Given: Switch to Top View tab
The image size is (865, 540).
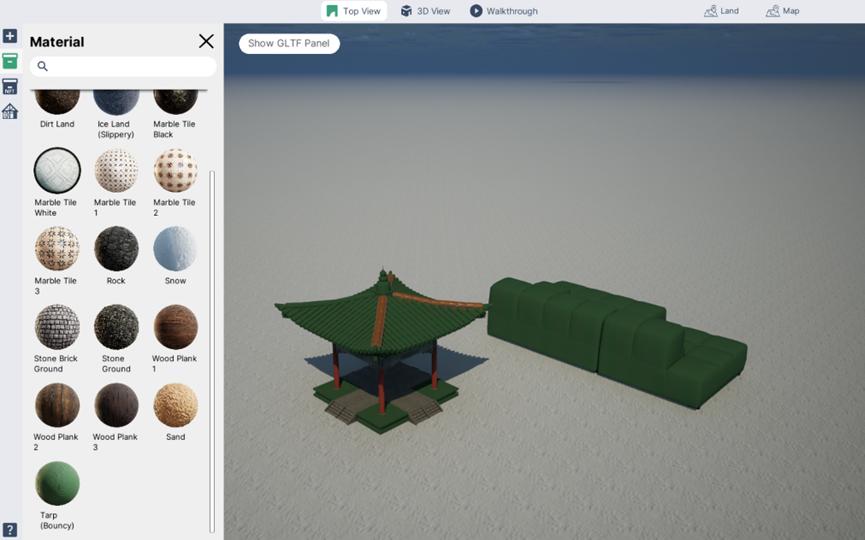Looking at the screenshot, I should 353,11.
